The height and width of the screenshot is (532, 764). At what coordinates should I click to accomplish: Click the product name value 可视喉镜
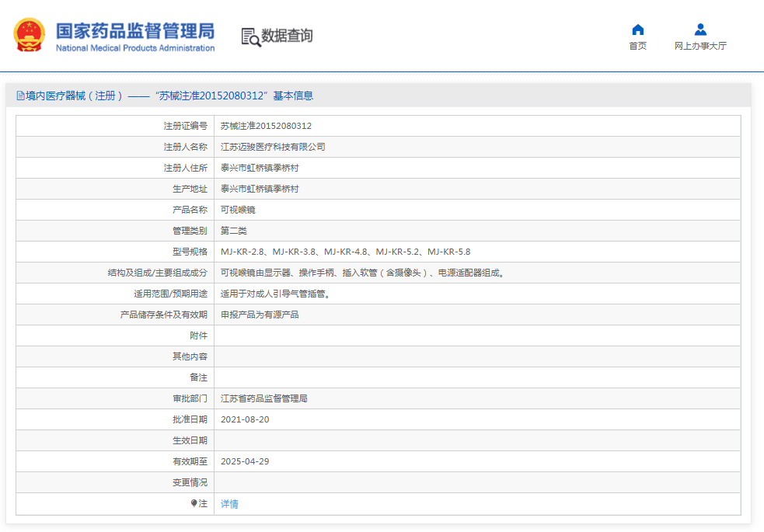(x=238, y=210)
